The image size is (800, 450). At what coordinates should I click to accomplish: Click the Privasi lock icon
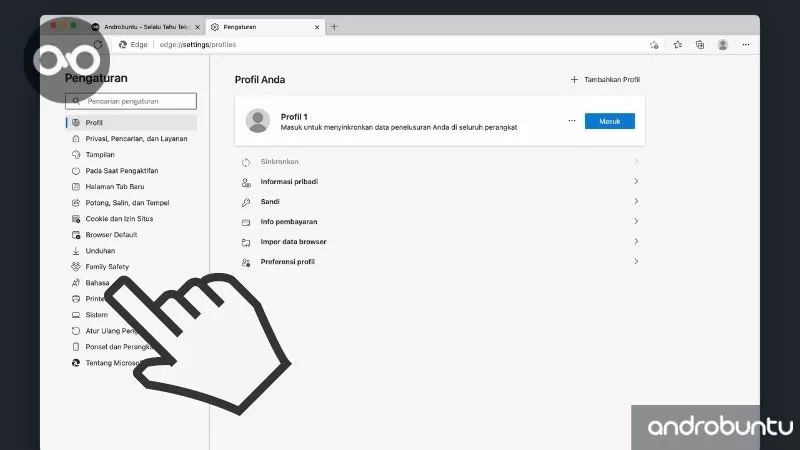76,139
